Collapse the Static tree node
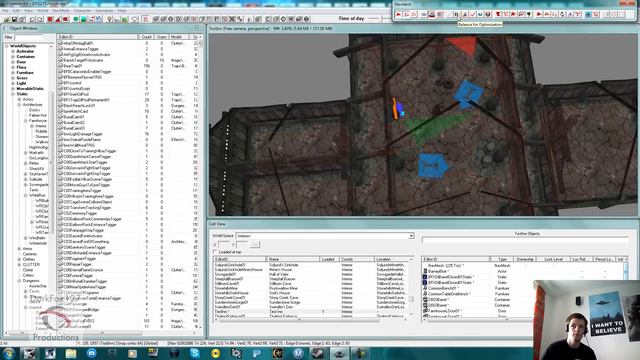Screen dimensions: 640x360 point(13,94)
